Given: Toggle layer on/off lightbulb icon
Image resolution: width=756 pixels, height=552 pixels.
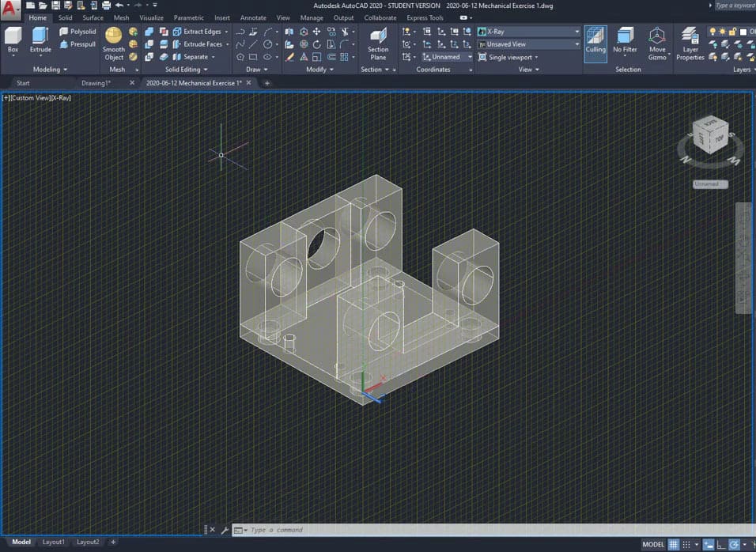Looking at the screenshot, I should point(713,32).
